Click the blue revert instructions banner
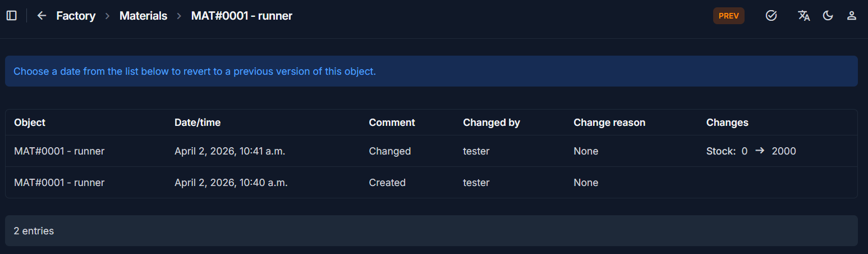 [431, 71]
